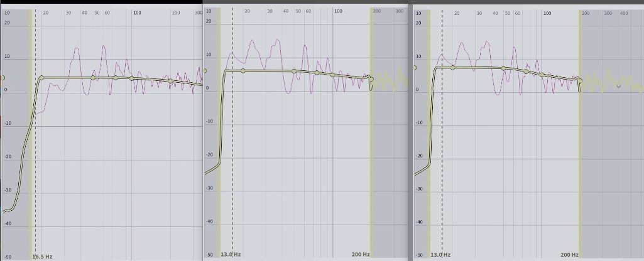The height and width of the screenshot is (261, 644).
Task: Click the 13.0 Hz label in right graph
Action: pyautogui.click(x=439, y=255)
